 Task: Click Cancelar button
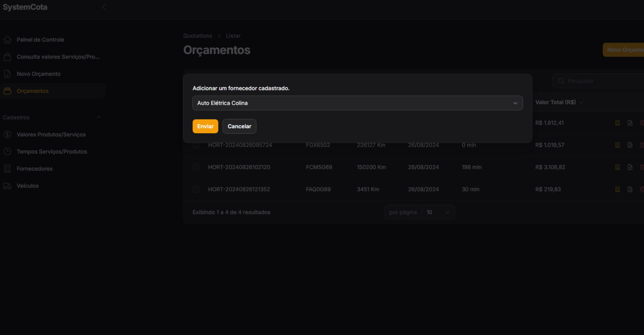[239, 126]
